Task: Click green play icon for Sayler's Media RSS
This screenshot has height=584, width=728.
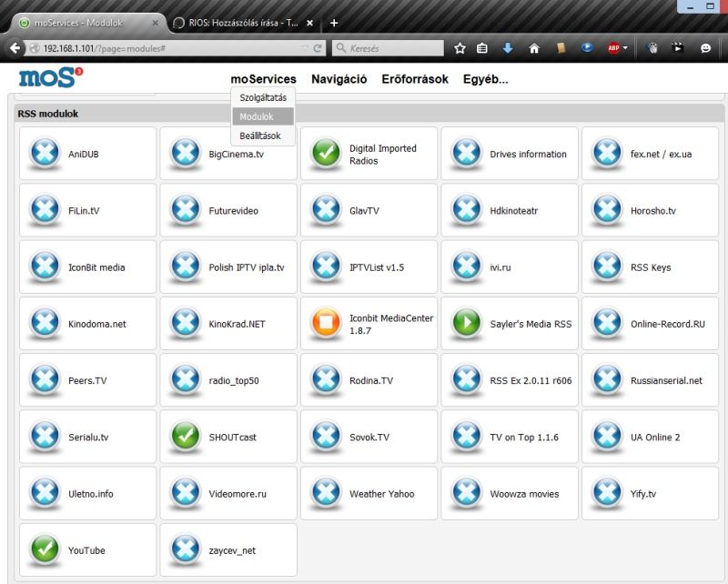Action: tap(467, 322)
